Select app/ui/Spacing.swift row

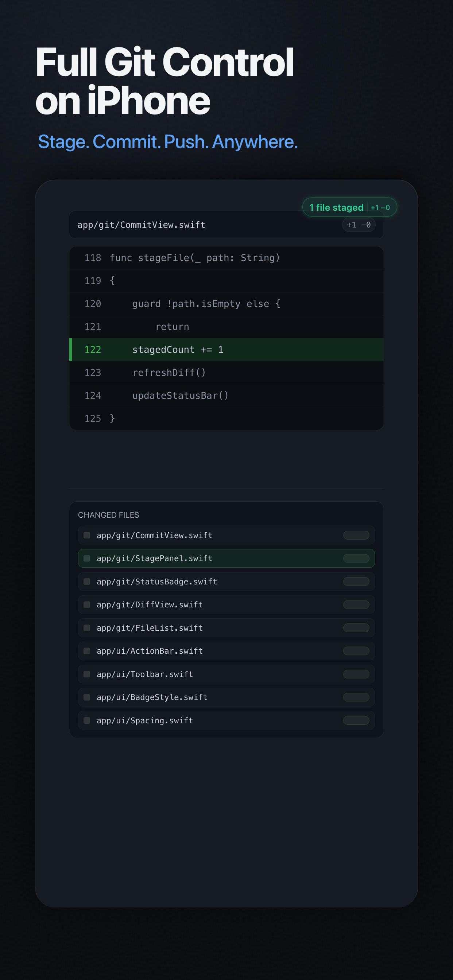click(226, 720)
